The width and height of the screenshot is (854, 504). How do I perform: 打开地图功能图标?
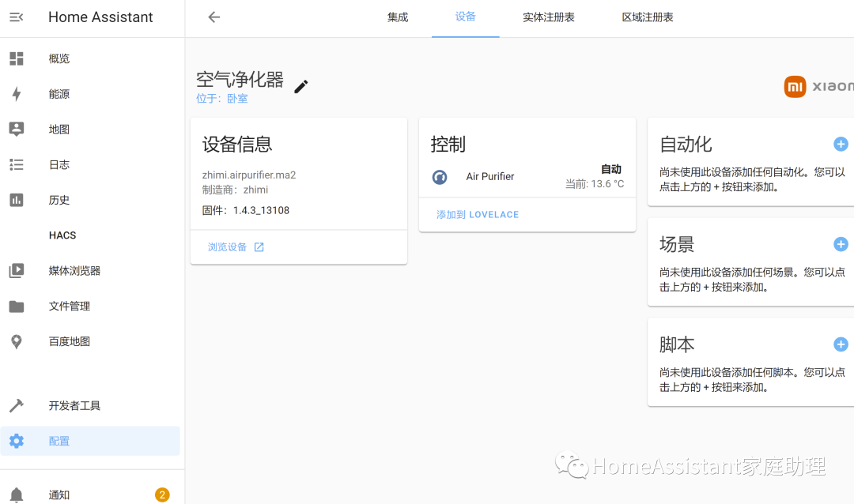pyautogui.click(x=17, y=129)
